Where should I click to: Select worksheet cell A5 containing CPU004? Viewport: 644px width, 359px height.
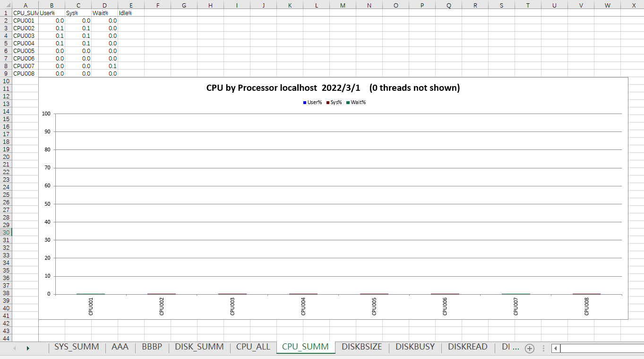pyautogui.click(x=25, y=43)
